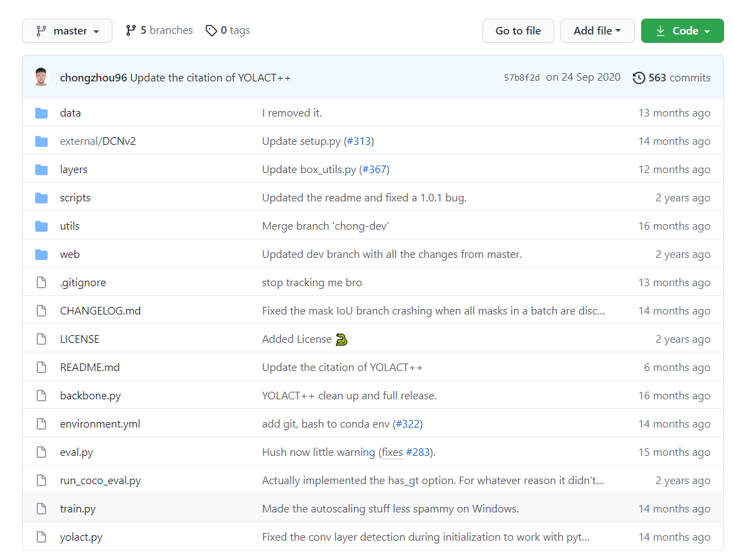Viewport: 733px width, 560px height.
Task: Click the external/DCNv2 folder icon
Action: [x=41, y=141]
